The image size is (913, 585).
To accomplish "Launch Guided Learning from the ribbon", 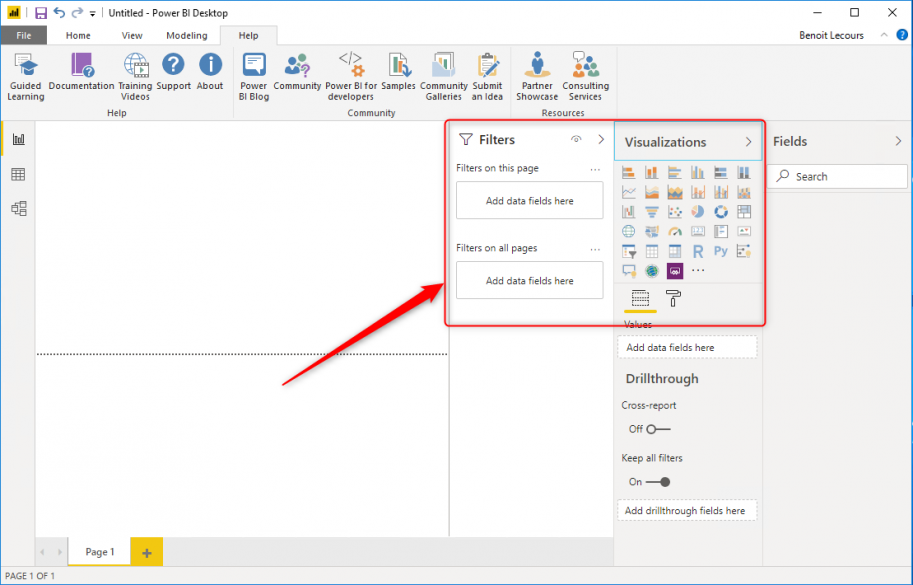I will click(x=25, y=76).
